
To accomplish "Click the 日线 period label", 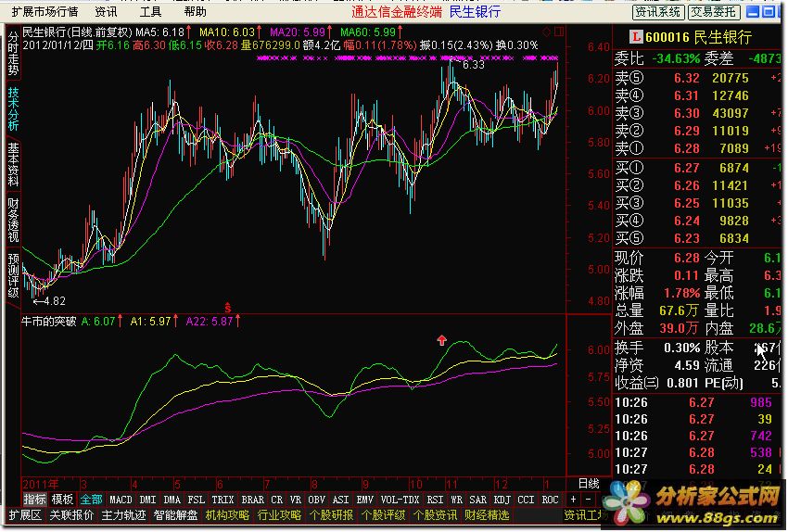I will click(589, 484).
